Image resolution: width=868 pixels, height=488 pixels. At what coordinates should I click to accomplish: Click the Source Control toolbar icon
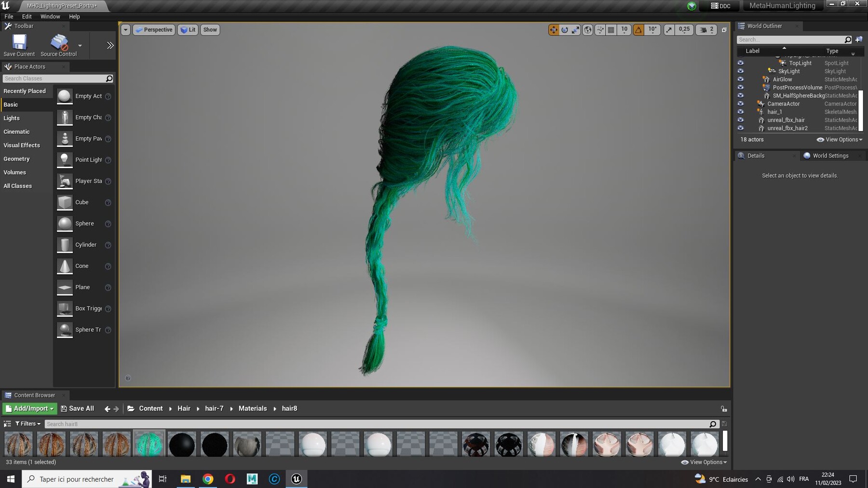[x=59, y=46]
